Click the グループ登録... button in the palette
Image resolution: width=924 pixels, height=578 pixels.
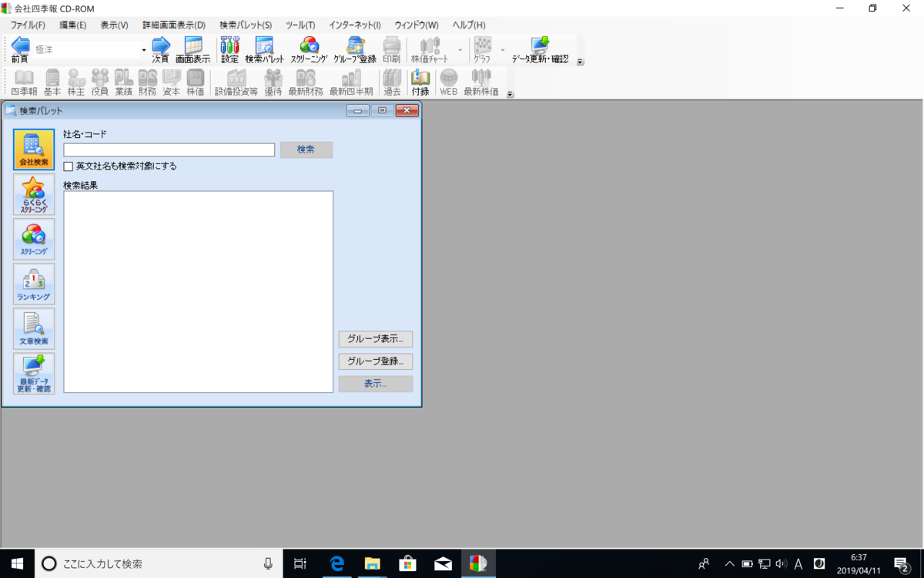[376, 361]
